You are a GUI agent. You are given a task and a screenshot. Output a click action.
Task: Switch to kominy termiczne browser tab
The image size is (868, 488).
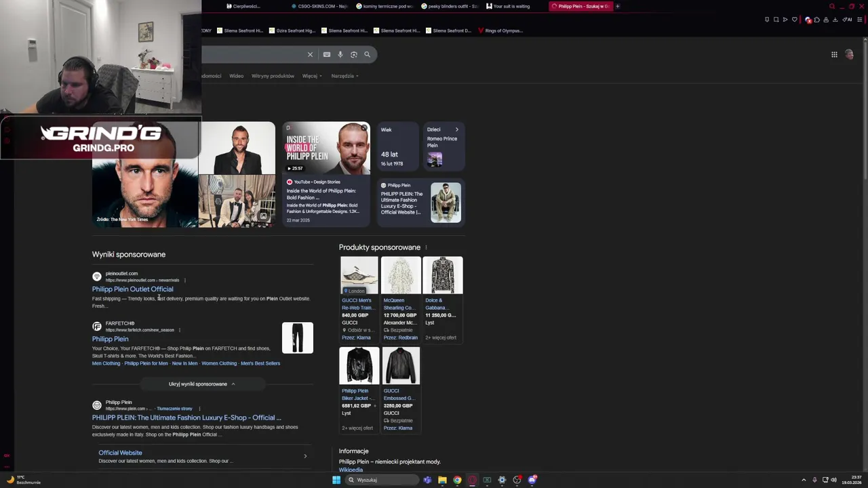point(384,6)
